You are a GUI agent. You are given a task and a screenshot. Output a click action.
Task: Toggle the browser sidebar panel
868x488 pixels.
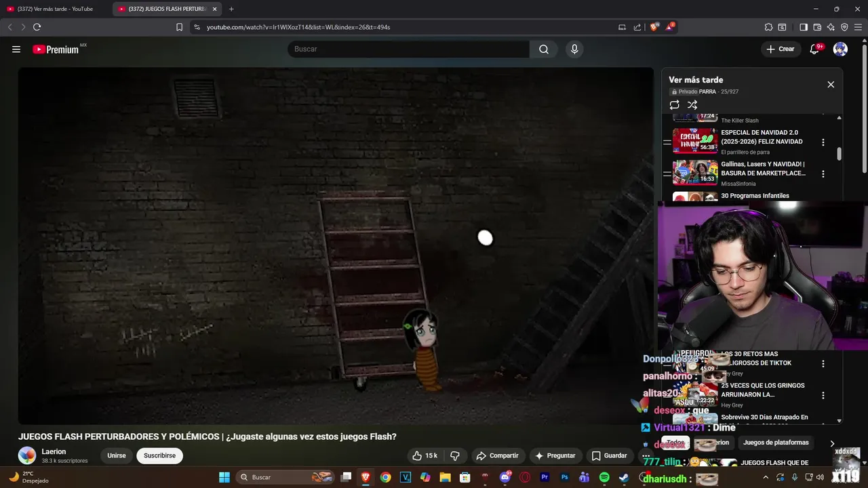(x=804, y=27)
